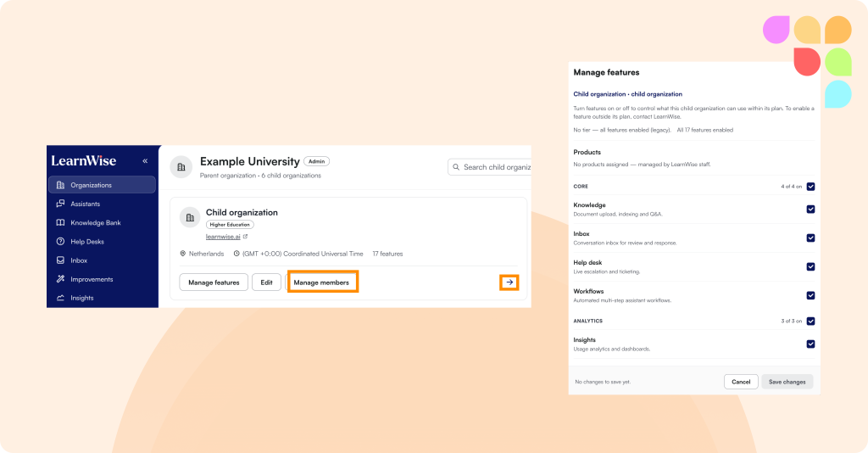Click the Organizations building icon in the sidebar
The image size is (868, 453).
tap(61, 185)
